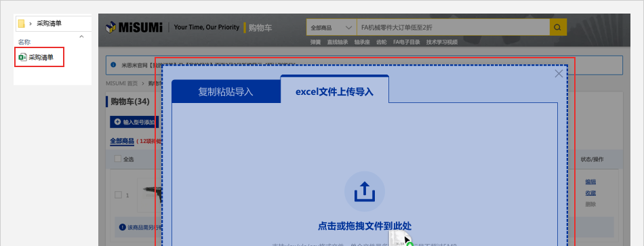The image size is (644, 246).
Task: Open the 技术学习视频 link
Action: tap(442, 42)
